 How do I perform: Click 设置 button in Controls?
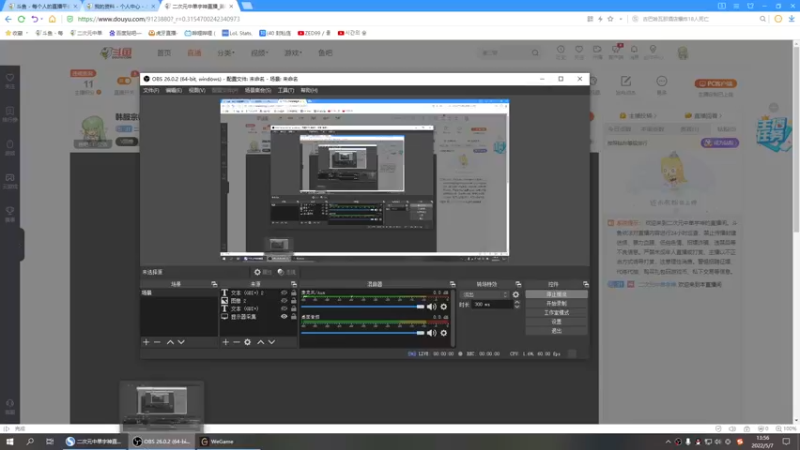(556, 322)
